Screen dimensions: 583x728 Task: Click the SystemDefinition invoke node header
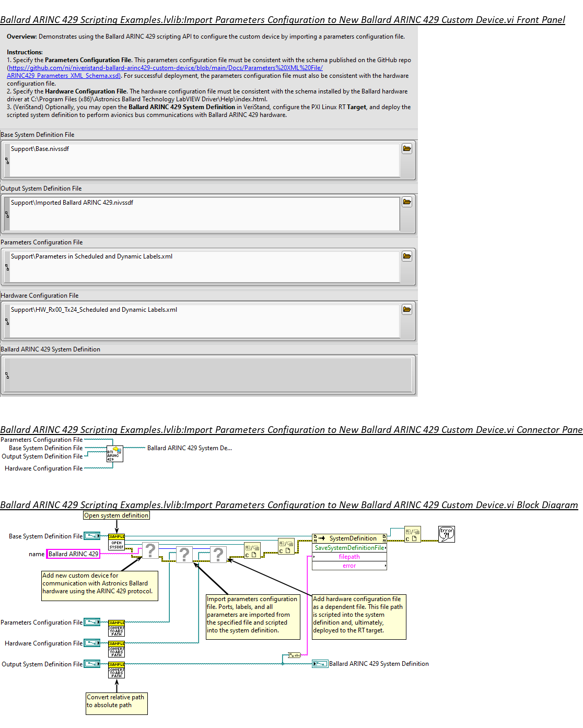[x=349, y=538]
